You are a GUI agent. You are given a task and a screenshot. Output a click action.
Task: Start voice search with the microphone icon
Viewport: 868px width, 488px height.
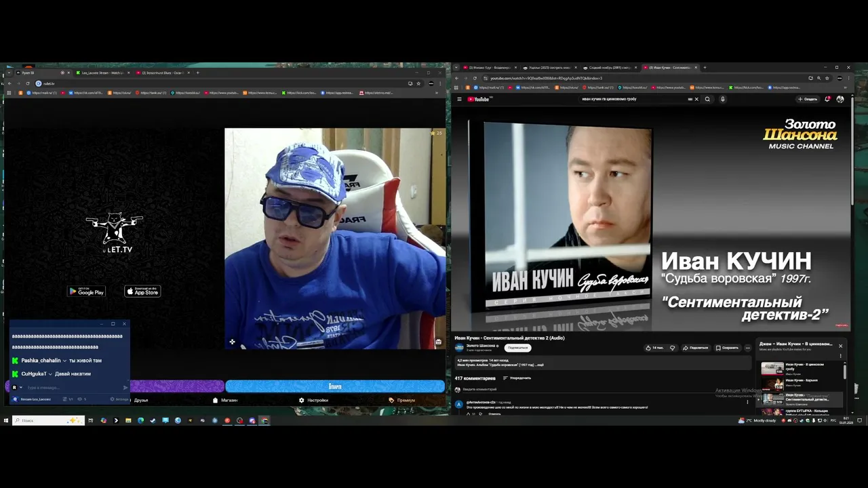pos(722,99)
